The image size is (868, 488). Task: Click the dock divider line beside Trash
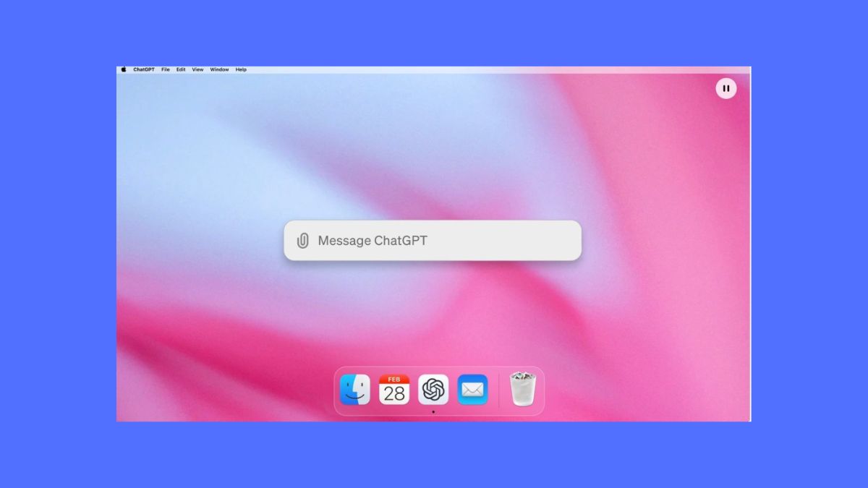point(498,390)
